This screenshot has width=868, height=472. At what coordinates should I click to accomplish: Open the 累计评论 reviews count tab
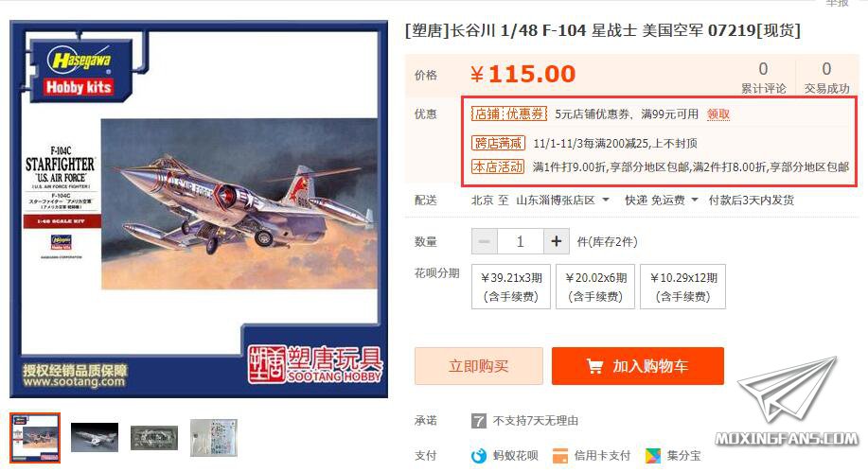coord(763,77)
